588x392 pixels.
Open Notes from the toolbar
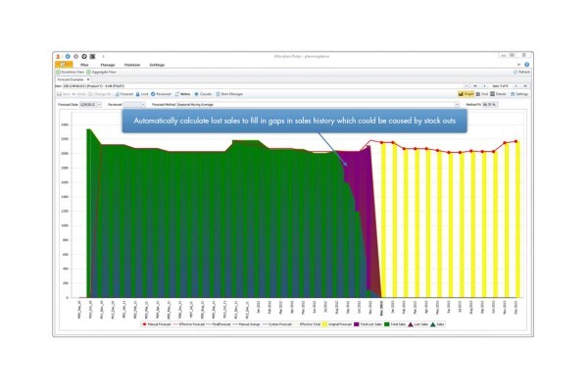(182, 94)
